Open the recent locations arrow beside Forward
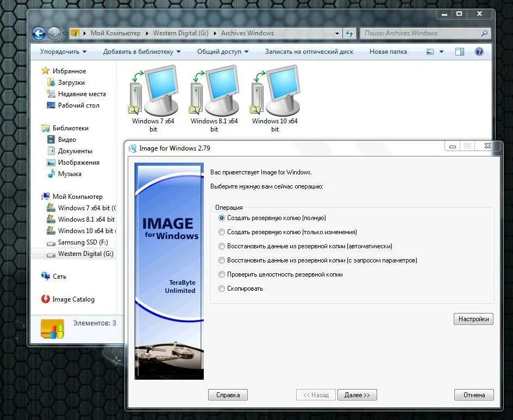 (65, 33)
